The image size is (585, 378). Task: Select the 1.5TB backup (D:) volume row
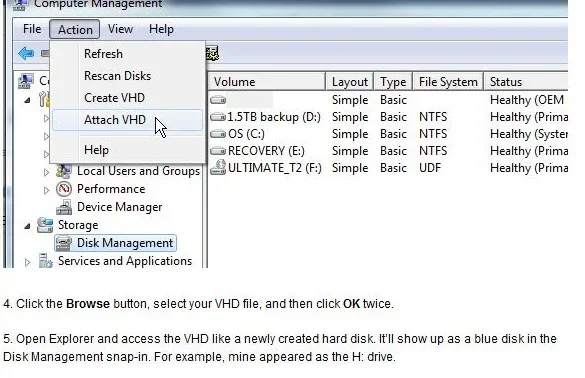pos(388,117)
